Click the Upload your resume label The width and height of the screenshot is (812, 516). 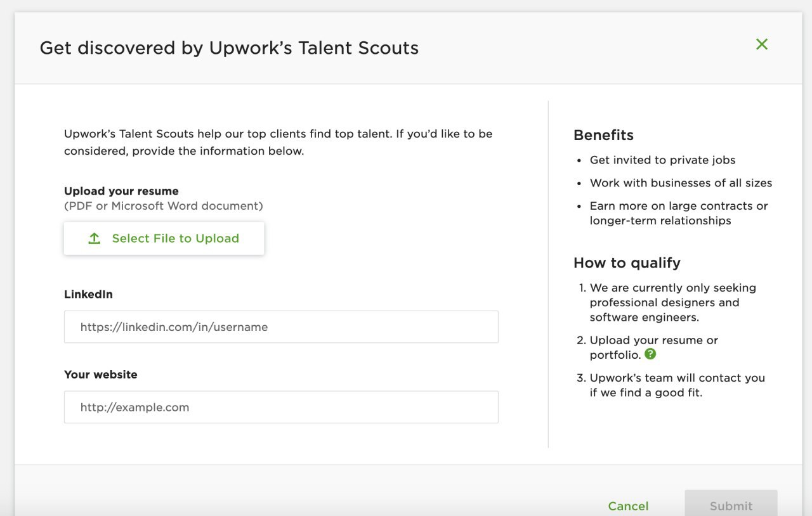click(x=121, y=191)
